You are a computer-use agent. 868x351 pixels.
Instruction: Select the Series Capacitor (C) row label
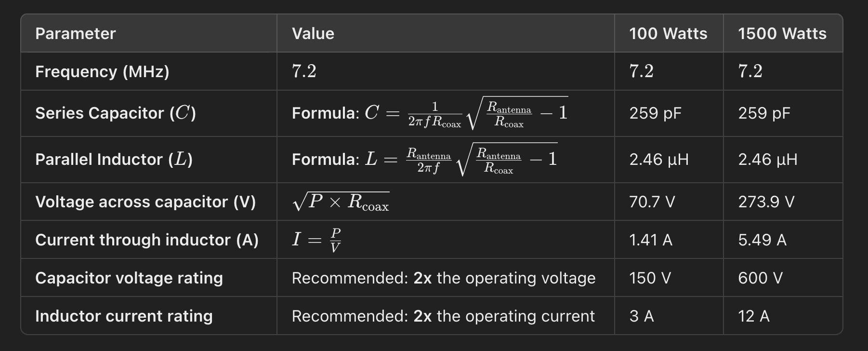click(x=116, y=113)
